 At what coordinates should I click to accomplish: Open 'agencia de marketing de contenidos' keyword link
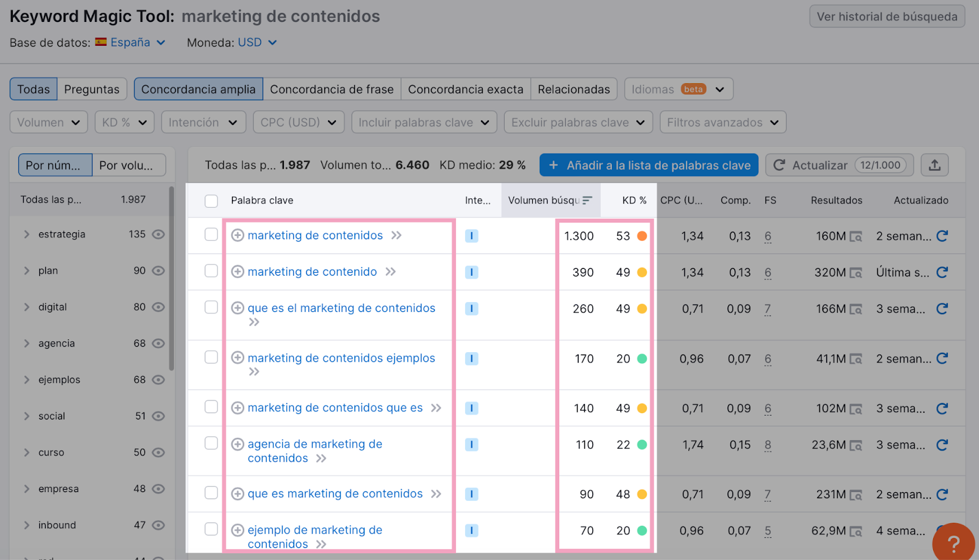pos(315,451)
